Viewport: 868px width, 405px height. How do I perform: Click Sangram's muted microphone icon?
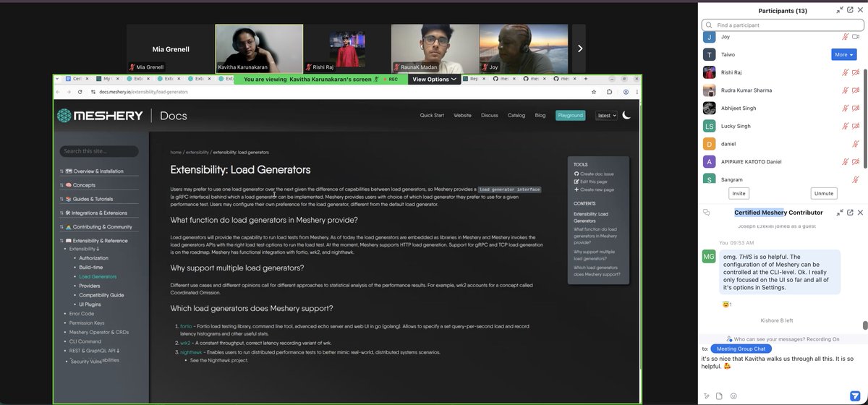[x=856, y=179]
